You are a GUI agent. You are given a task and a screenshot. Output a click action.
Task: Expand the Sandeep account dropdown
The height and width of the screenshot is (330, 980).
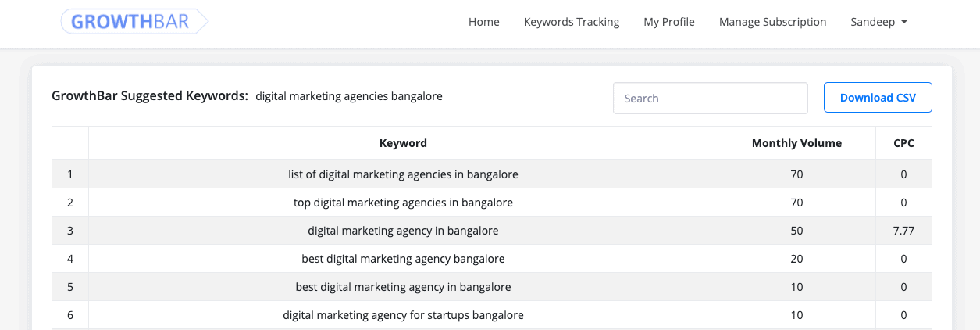878,22
